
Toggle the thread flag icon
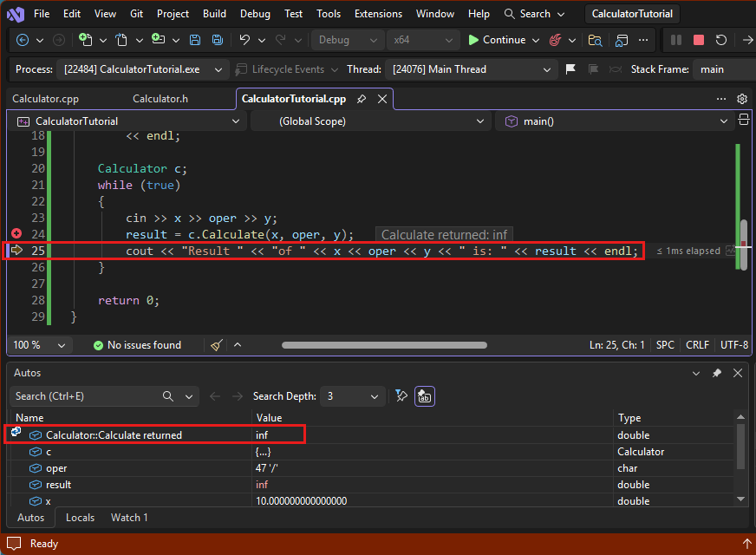click(570, 69)
